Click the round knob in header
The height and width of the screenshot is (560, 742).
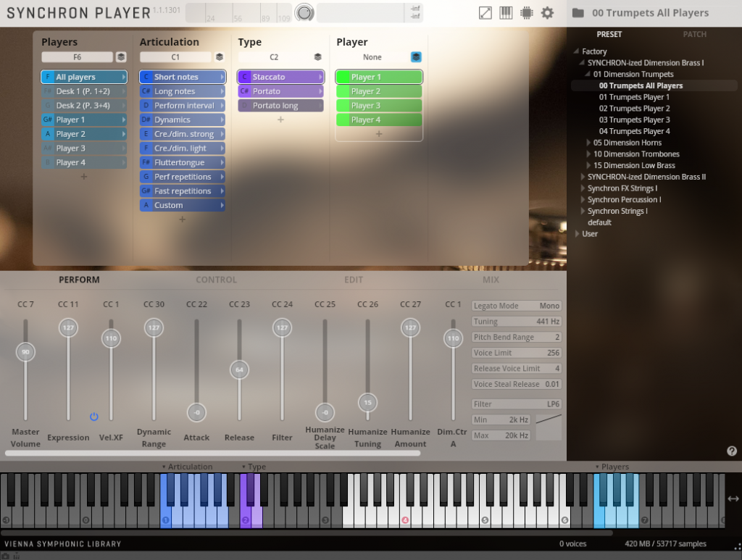click(x=304, y=13)
